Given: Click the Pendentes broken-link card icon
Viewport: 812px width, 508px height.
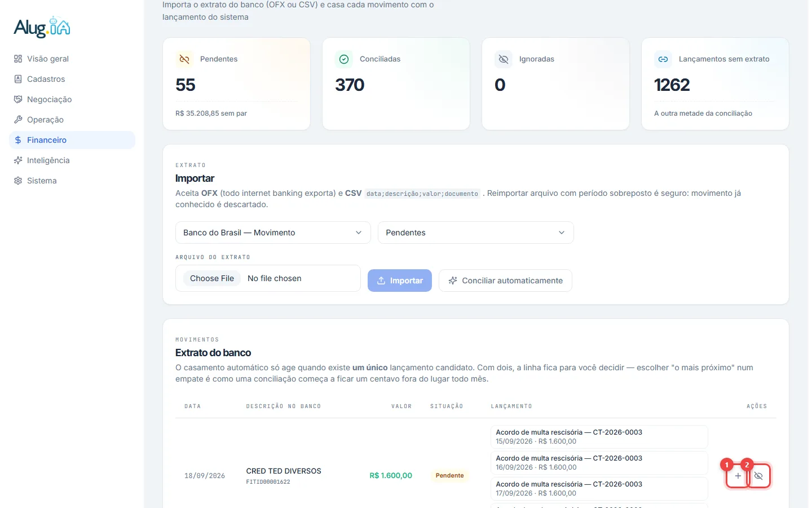Looking at the screenshot, I should 184,59.
